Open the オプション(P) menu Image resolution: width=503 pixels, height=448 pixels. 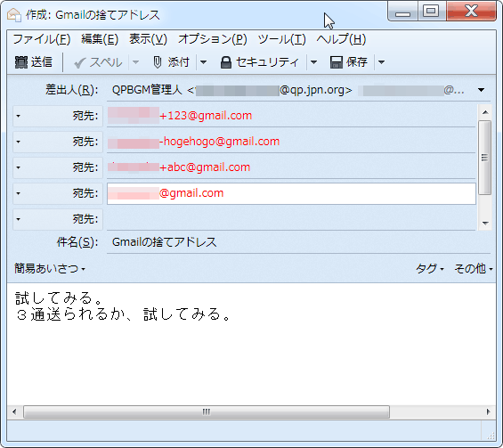(x=213, y=39)
